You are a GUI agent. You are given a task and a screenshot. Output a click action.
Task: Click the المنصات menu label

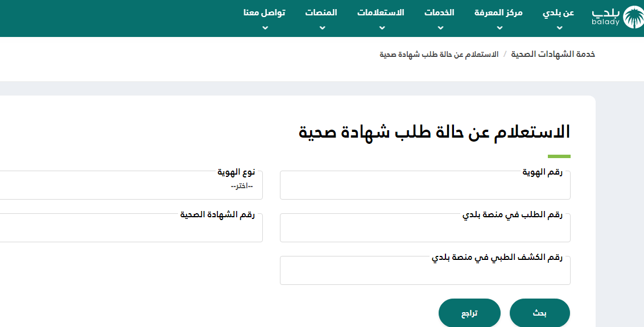coord(321,13)
